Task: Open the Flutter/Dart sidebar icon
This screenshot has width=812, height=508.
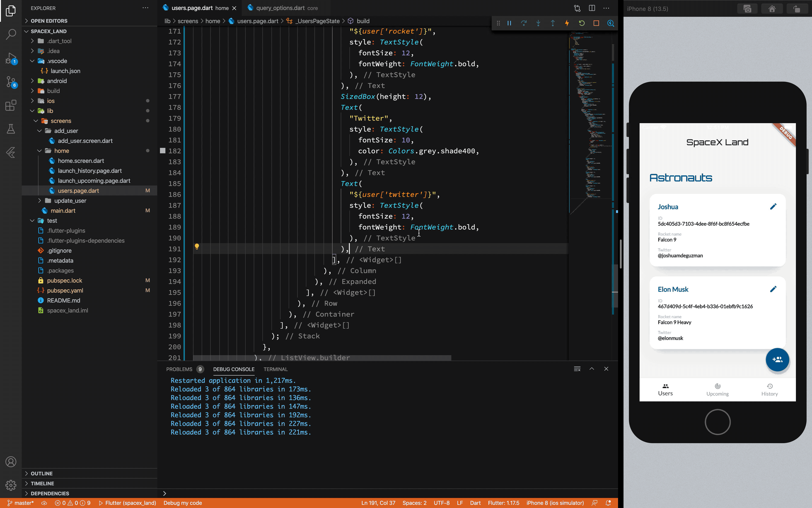Action: coord(11,153)
